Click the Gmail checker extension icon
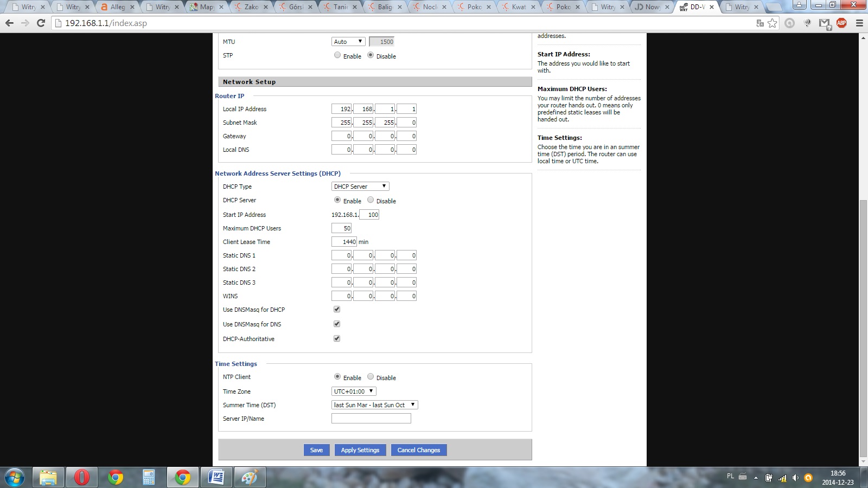Screen dimensions: 868x488 click(x=825, y=23)
